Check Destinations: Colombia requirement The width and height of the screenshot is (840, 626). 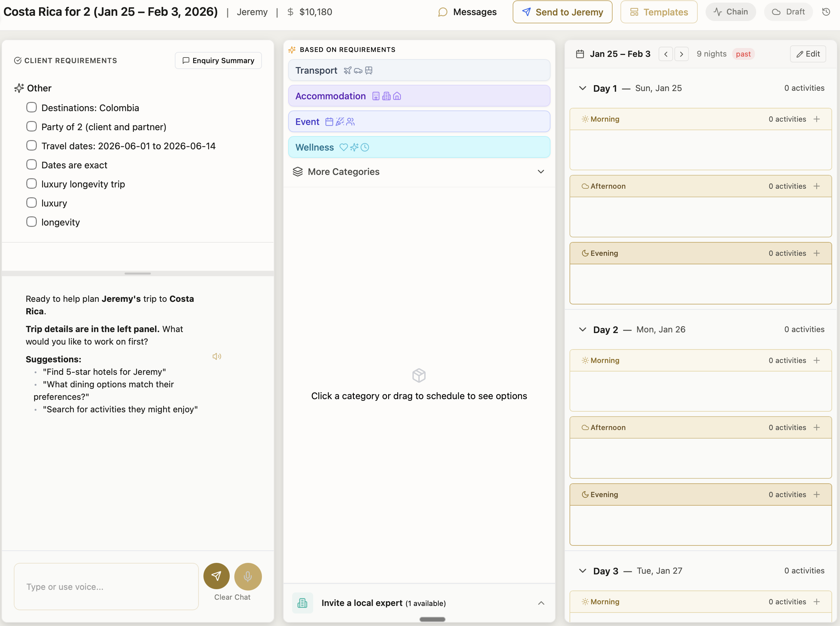32,107
